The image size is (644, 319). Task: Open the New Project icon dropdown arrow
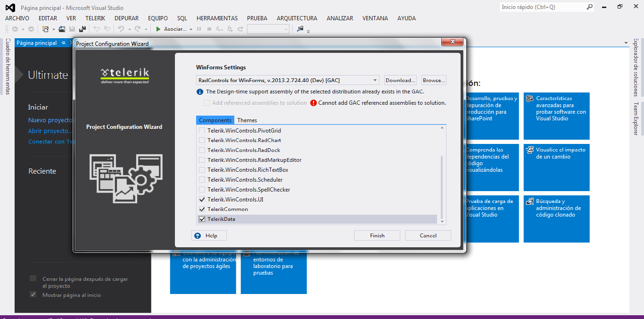click(x=53, y=29)
